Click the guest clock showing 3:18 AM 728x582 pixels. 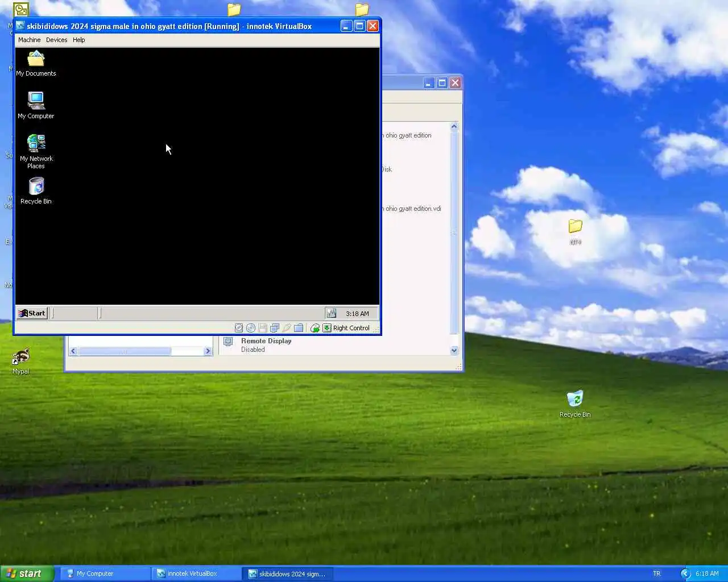click(x=357, y=314)
